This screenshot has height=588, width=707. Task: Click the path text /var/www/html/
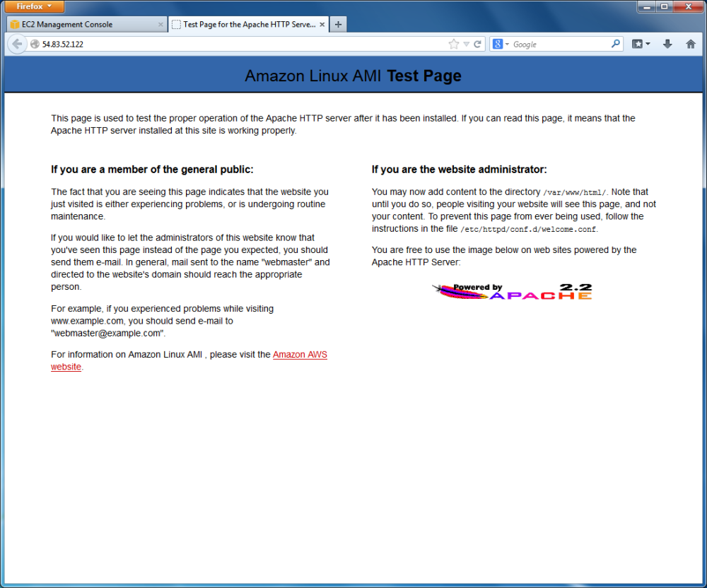[574, 192]
